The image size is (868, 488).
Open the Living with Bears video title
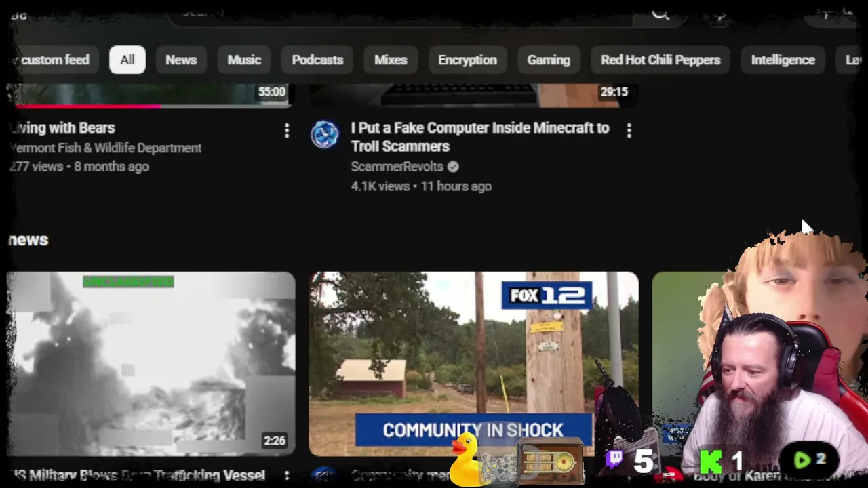click(x=62, y=128)
